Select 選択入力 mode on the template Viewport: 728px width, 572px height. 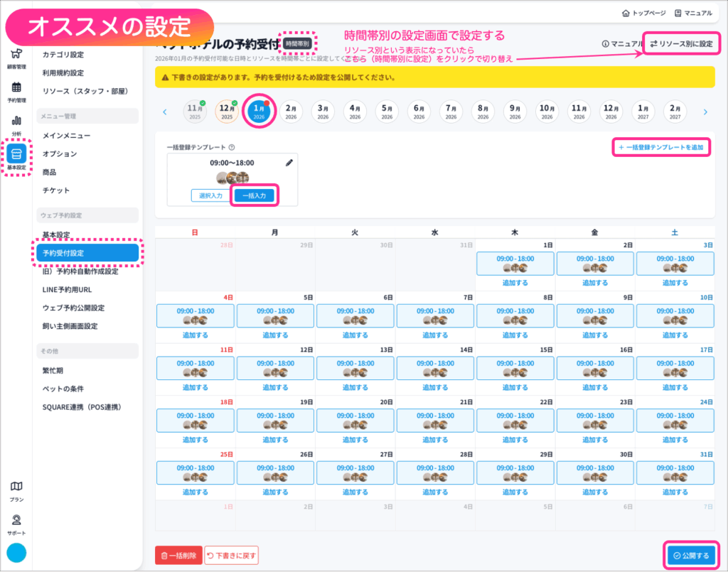click(x=211, y=195)
